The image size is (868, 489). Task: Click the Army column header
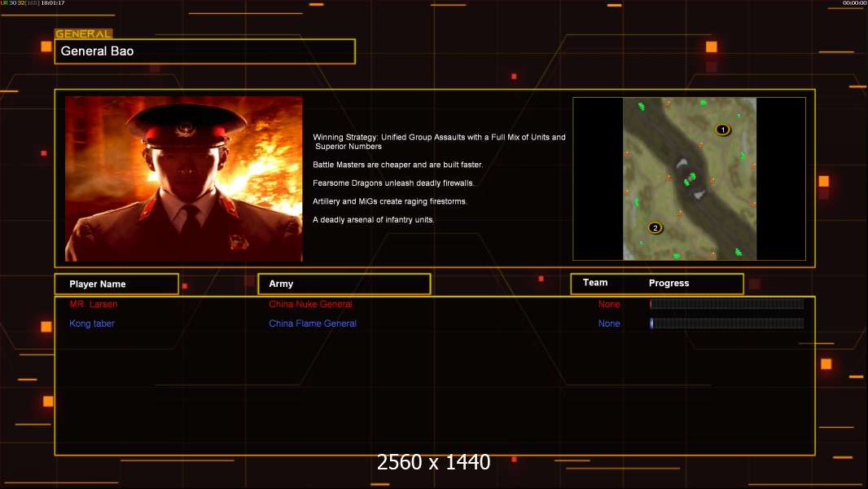point(344,284)
